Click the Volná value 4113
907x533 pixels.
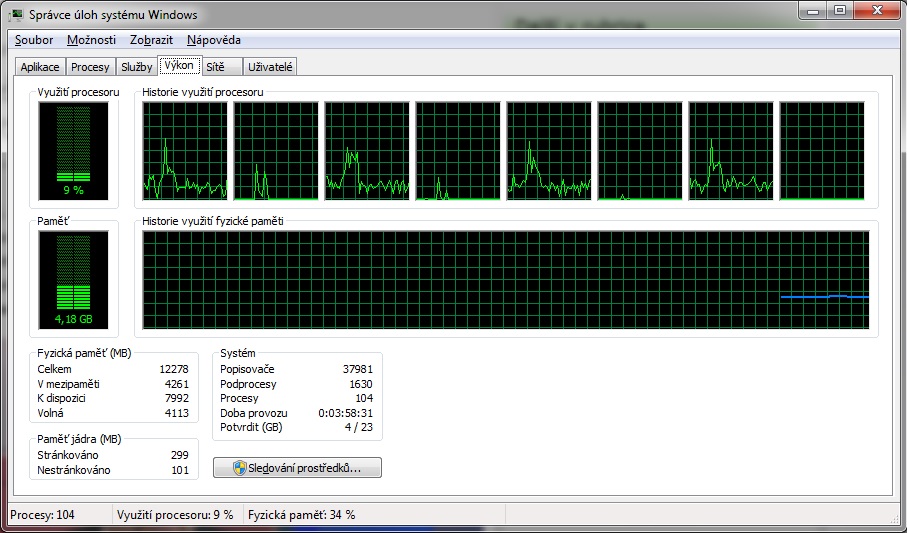176,413
